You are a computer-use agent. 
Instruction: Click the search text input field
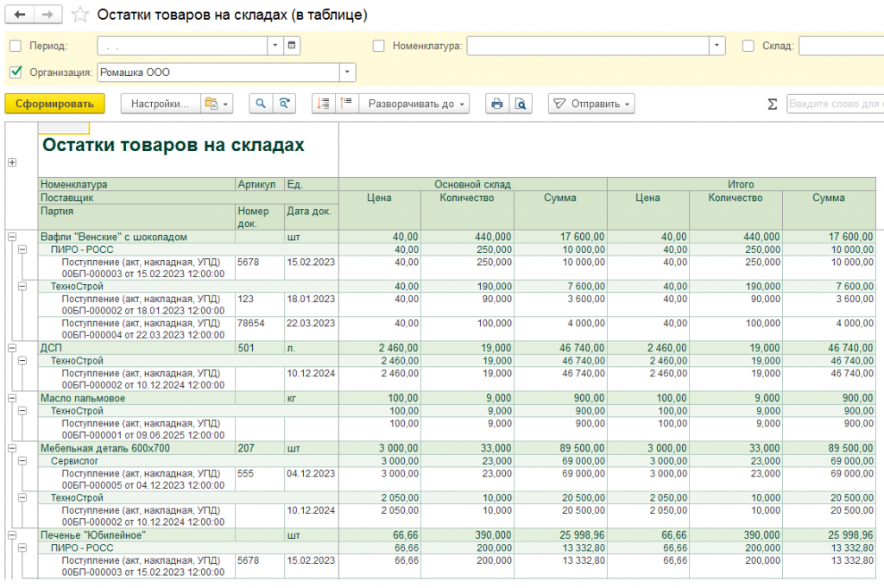[x=834, y=104]
